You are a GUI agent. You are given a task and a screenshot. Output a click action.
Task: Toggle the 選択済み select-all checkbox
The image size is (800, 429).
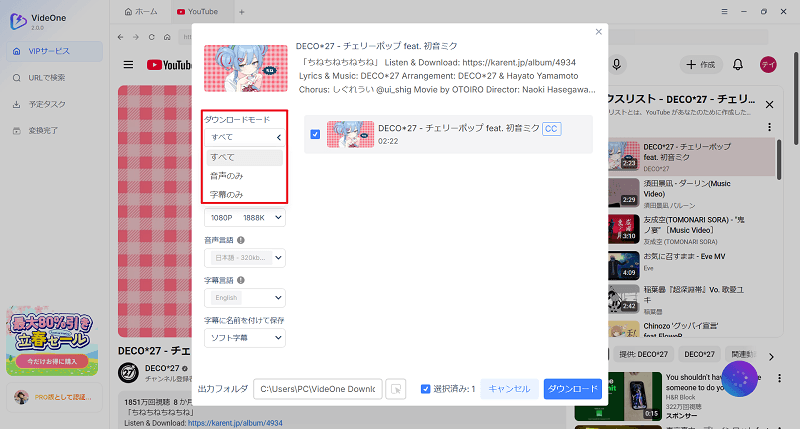pos(425,389)
